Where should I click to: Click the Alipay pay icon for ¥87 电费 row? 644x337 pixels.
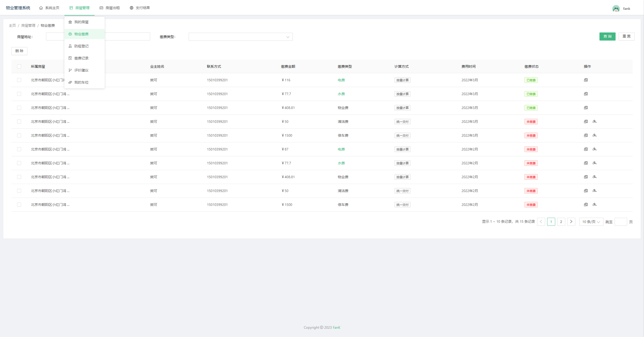tap(594, 149)
